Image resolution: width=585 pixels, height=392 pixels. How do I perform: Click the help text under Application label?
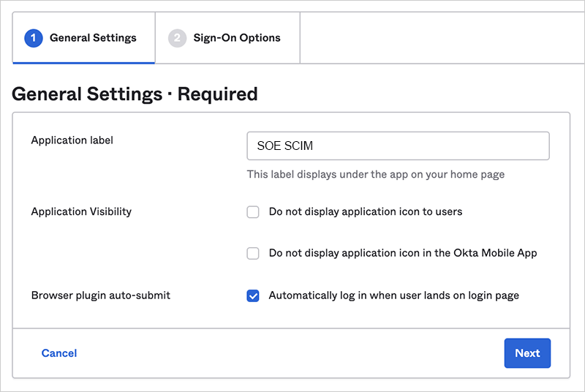(x=375, y=175)
